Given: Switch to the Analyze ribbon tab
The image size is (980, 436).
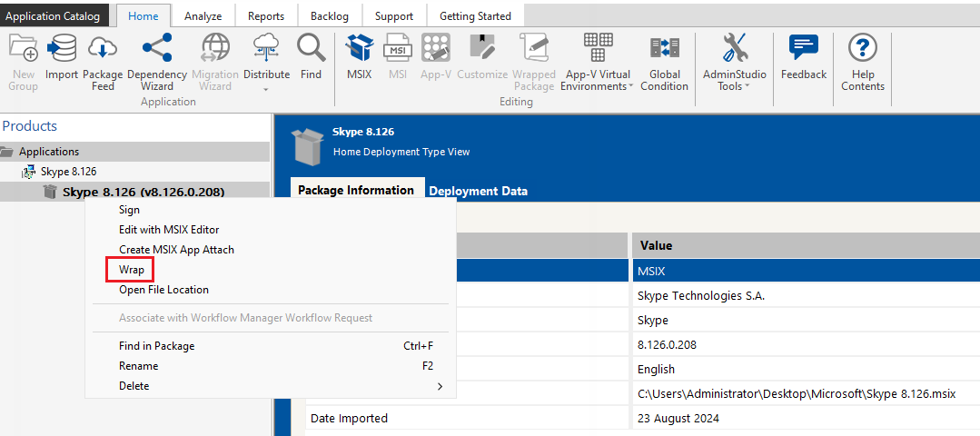Looking at the screenshot, I should click(203, 15).
